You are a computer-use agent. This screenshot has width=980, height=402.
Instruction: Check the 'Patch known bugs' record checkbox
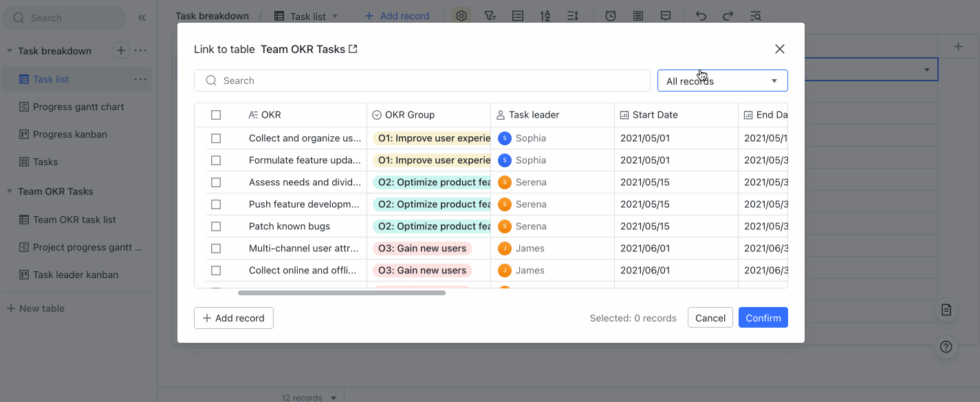[x=216, y=226]
